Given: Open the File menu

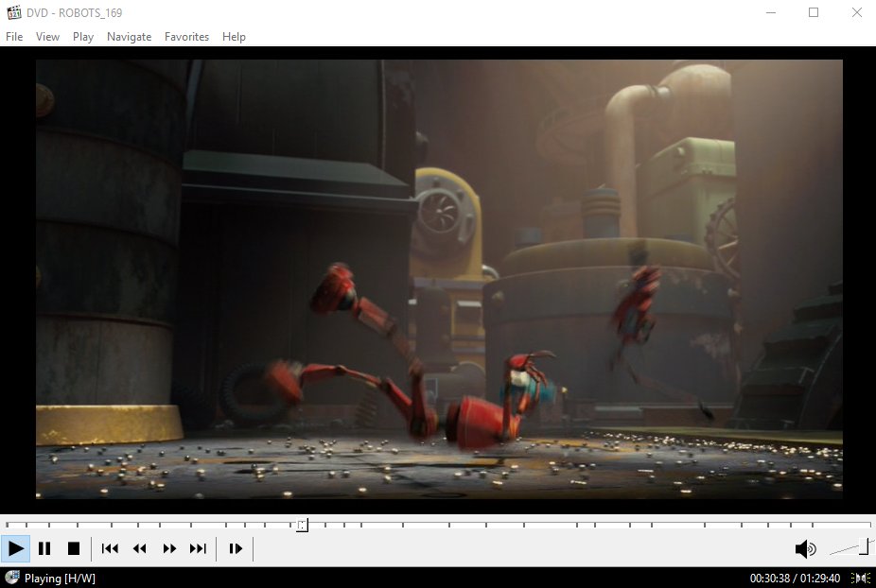Looking at the screenshot, I should pos(14,37).
